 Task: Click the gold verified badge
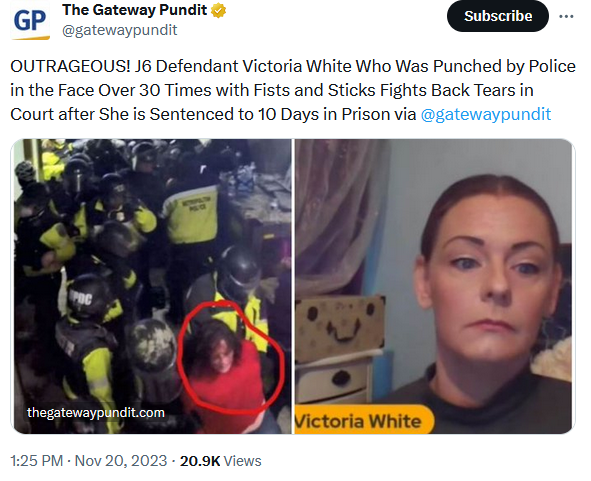218,11
